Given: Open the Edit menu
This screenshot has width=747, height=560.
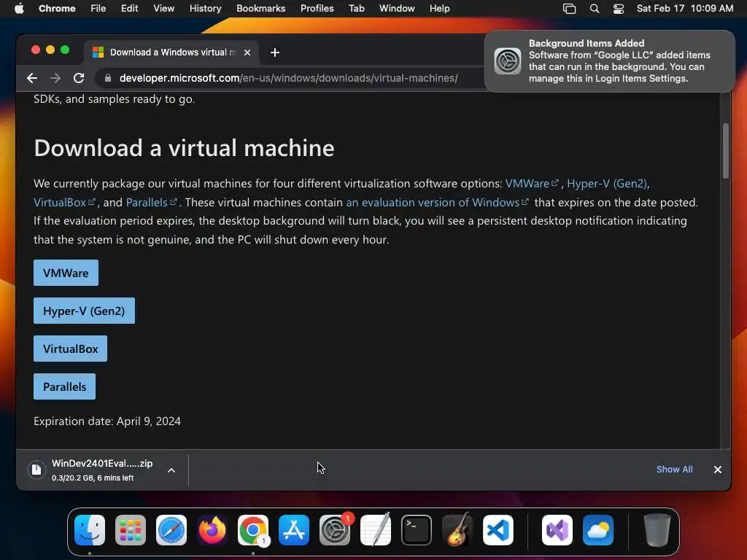Looking at the screenshot, I should (x=130, y=9).
